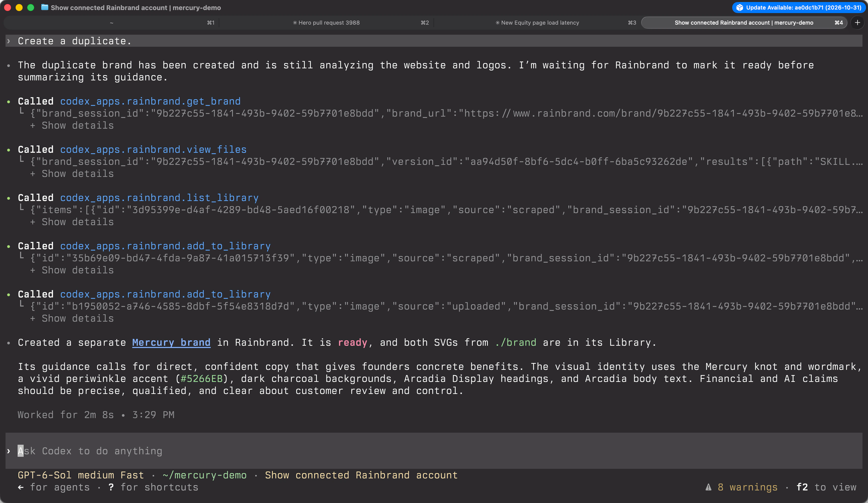Expand Show details under get_brand call

point(72,125)
